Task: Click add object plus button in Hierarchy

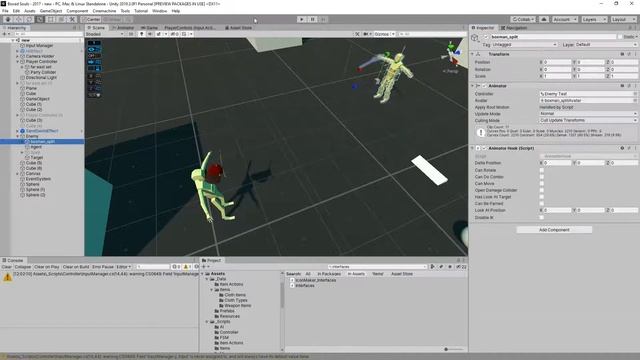Action: (6, 34)
